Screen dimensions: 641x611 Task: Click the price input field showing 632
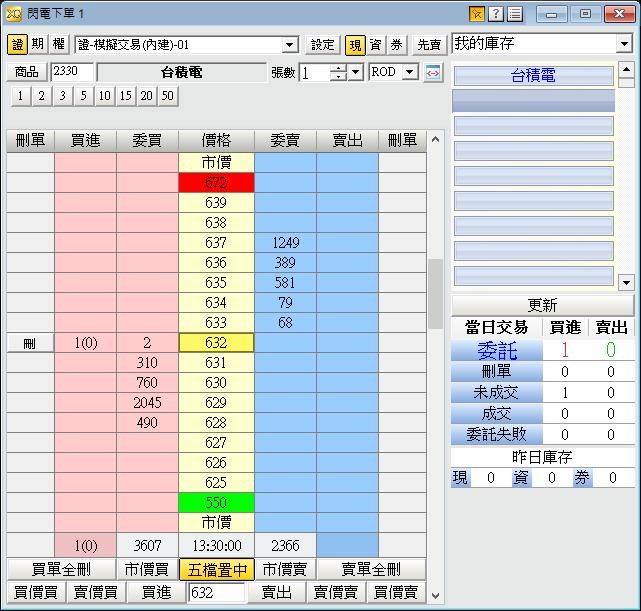click(216, 593)
